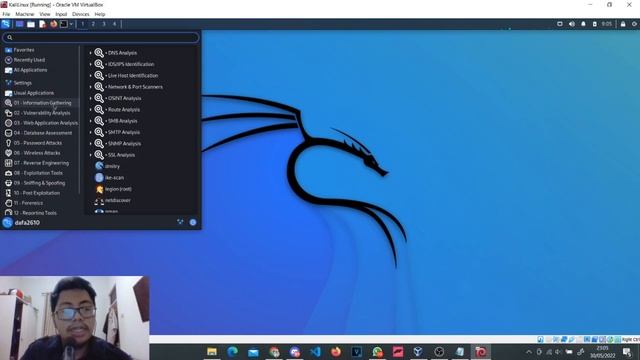This screenshot has width=640, height=360.
Task: Switch to workspace 3
Action: (x=104, y=24)
